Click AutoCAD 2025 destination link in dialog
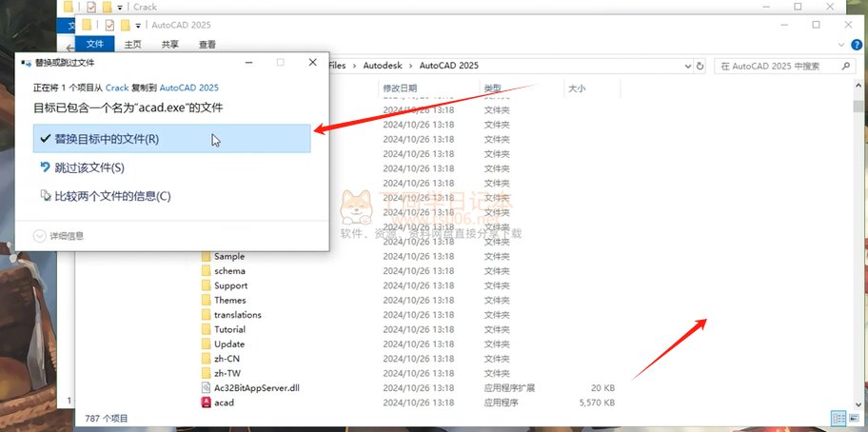The image size is (868, 432). (x=188, y=88)
